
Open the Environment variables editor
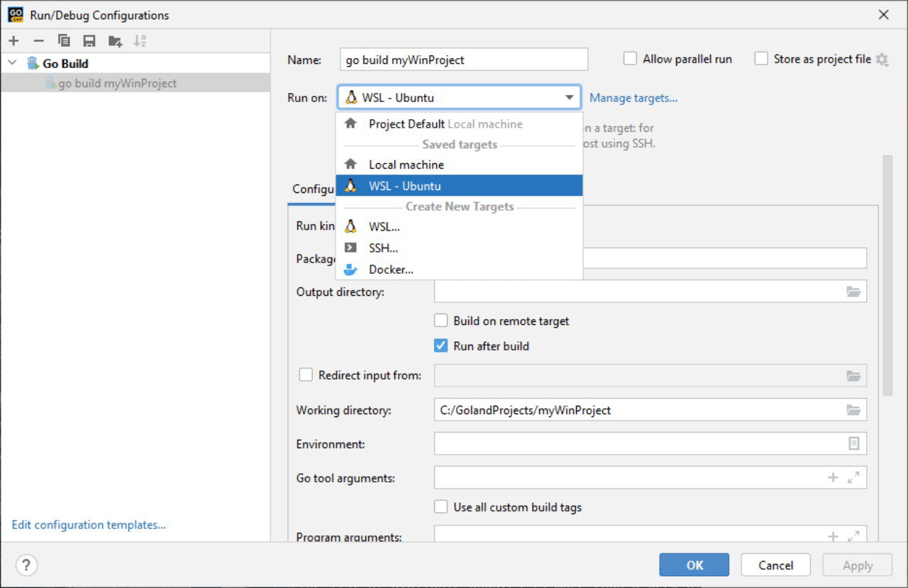pos(854,443)
